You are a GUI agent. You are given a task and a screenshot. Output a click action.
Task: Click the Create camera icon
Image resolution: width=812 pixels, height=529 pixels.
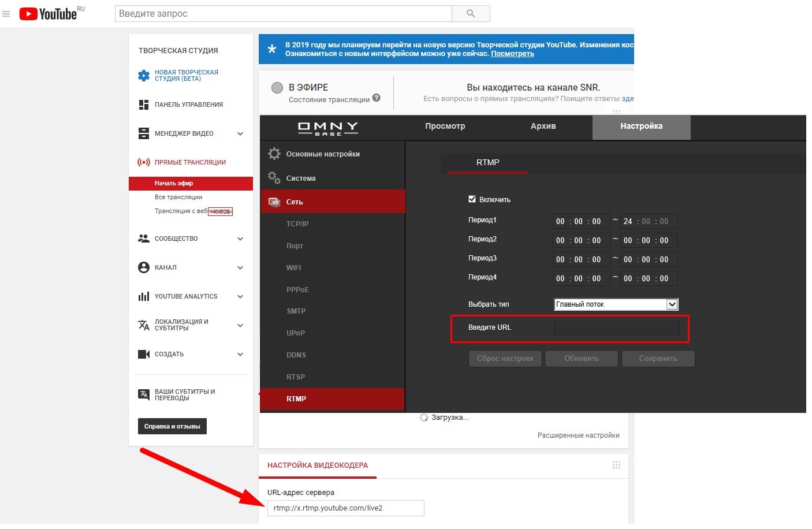click(x=144, y=354)
